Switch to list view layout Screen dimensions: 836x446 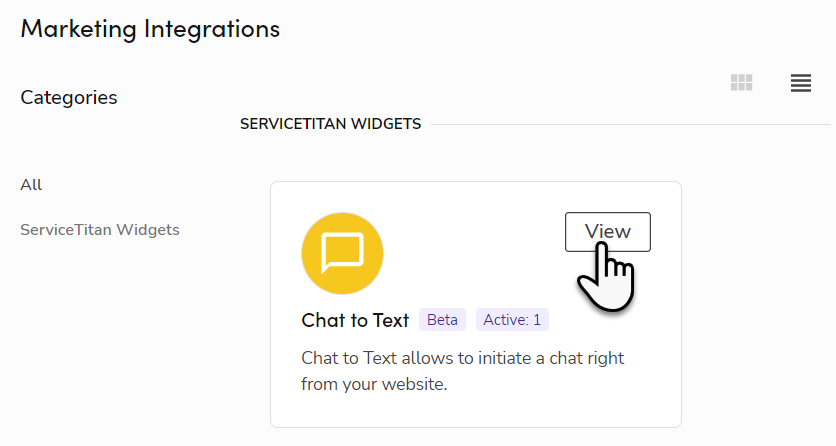(x=800, y=83)
